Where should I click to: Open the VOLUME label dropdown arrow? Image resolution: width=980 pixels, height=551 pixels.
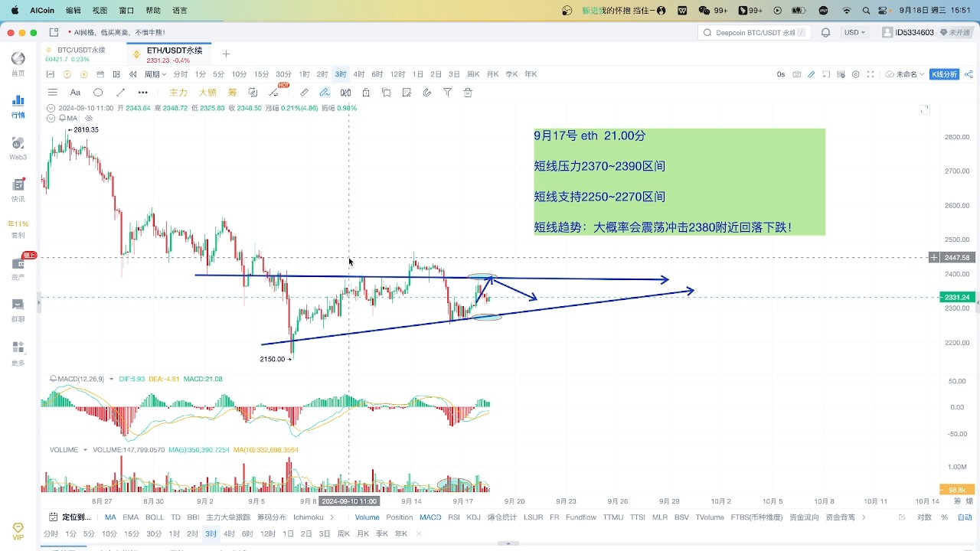point(85,450)
